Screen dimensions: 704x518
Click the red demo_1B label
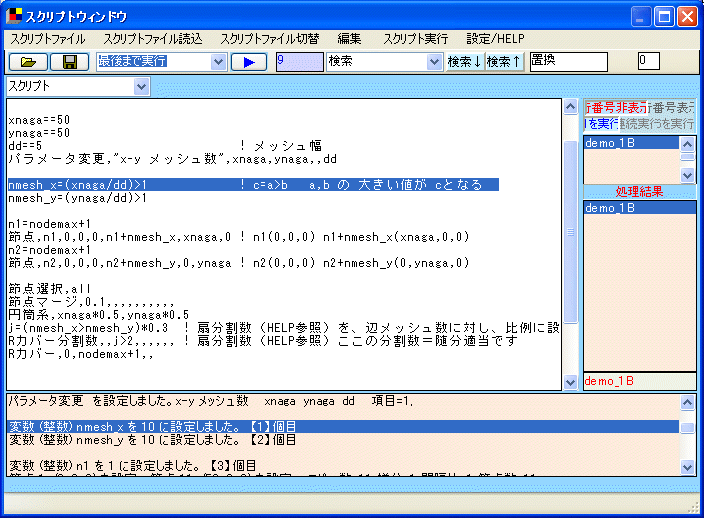click(609, 381)
